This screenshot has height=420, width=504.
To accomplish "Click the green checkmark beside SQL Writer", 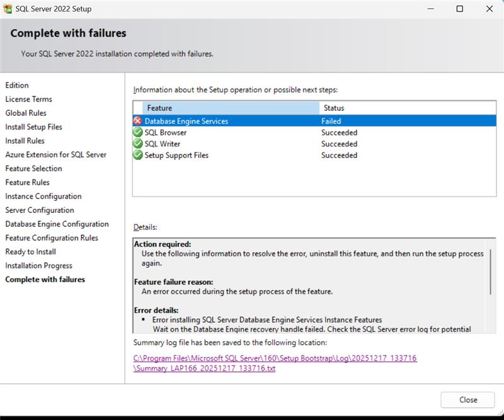I will tap(137, 144).
